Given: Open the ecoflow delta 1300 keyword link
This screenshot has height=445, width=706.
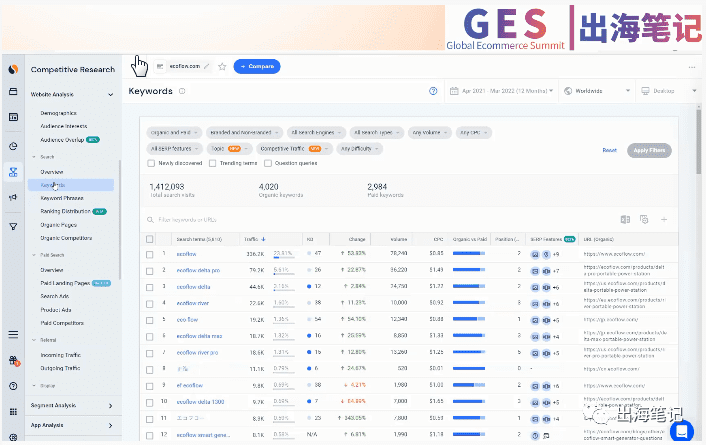Looking at the screenshot, I should coord(200,402).
